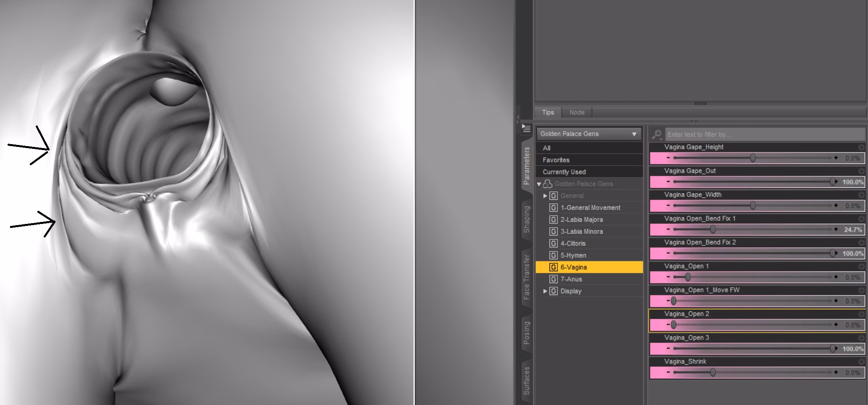Viewport: 868px width, 405px height.
Task: Open gear settings for Vagina_Shrink parameter
Action: point(861,362)
